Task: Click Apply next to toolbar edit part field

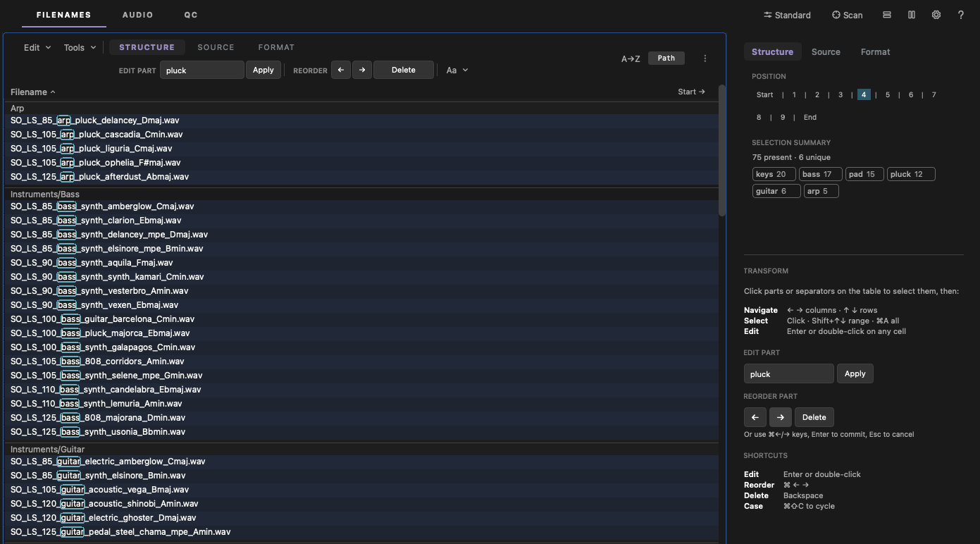Action: click(263, 70)
